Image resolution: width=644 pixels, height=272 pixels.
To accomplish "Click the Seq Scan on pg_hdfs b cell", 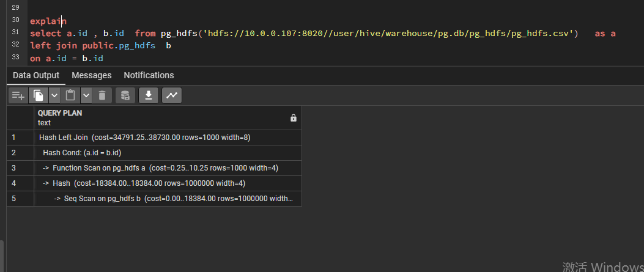I will [168, 199].
